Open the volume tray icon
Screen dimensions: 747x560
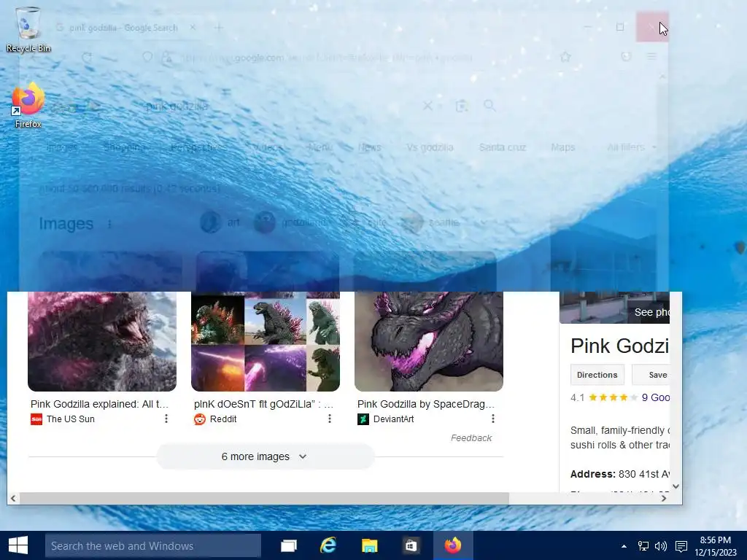661,546
